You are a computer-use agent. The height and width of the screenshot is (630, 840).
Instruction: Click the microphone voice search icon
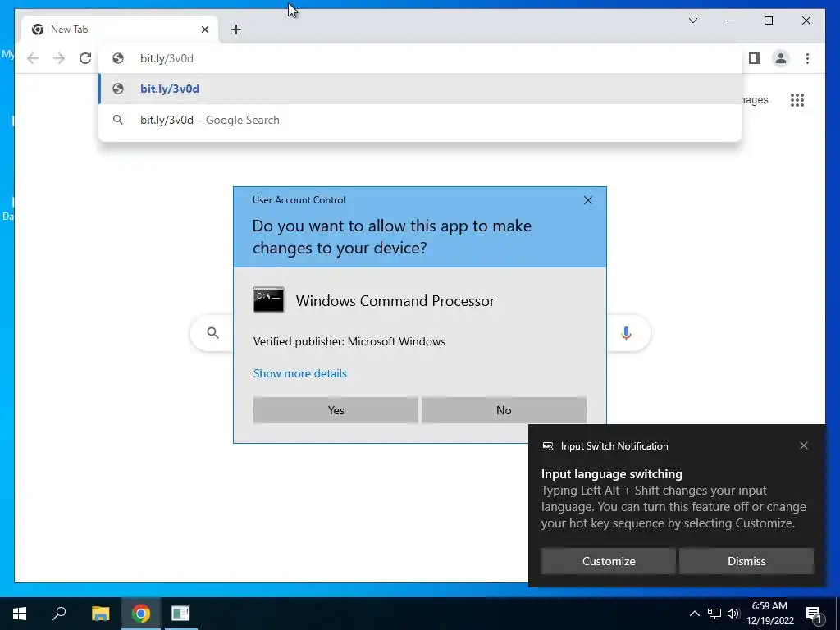pyautogui.click(x=626, y=333)
